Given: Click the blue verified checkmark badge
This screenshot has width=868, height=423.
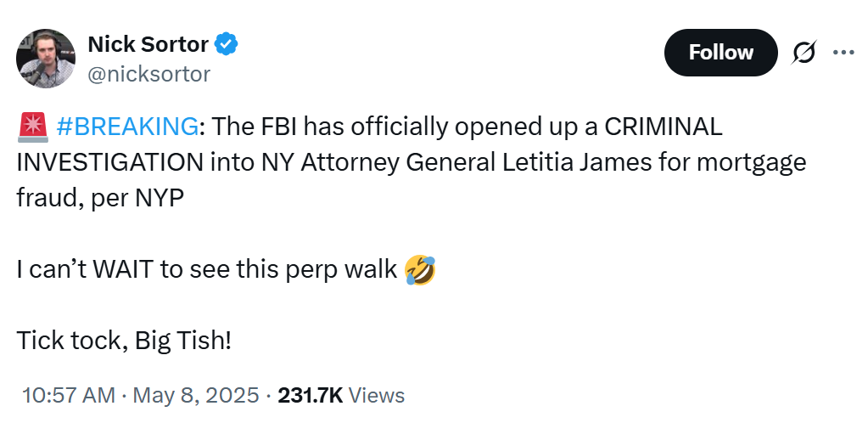Looking at the screenshot, I should point(227,44).
